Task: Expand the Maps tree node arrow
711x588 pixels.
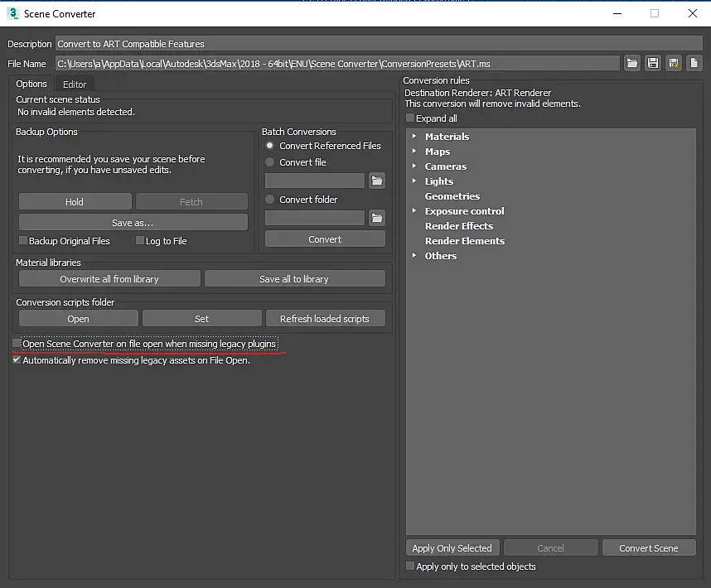Action: tap(414, 151)
